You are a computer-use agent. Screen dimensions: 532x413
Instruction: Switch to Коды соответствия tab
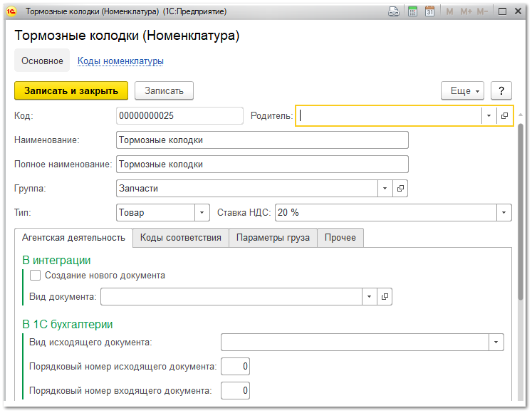click(181, 238)
